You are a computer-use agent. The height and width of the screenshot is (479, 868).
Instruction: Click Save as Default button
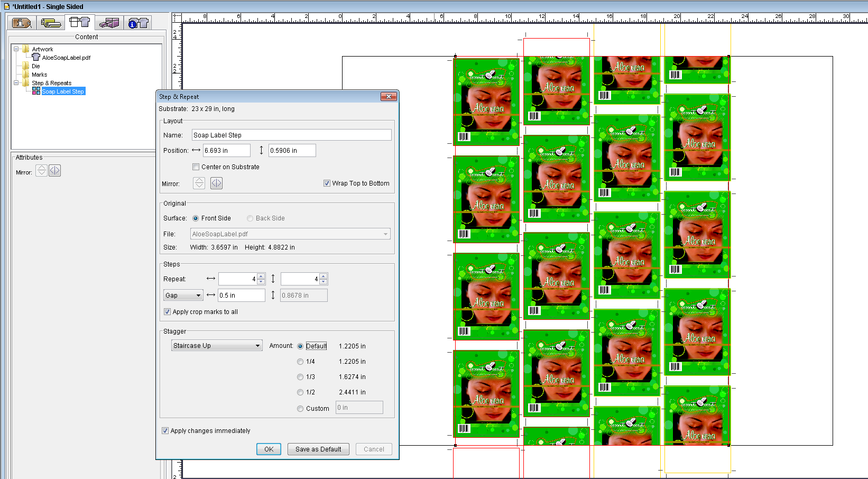pyautogui.click(x=318, y=449)
